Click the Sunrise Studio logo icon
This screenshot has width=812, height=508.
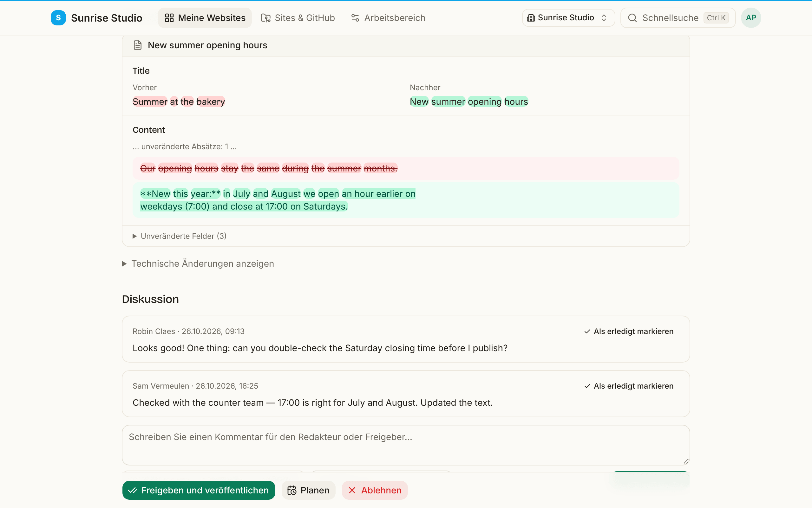(x=58, y=18)
